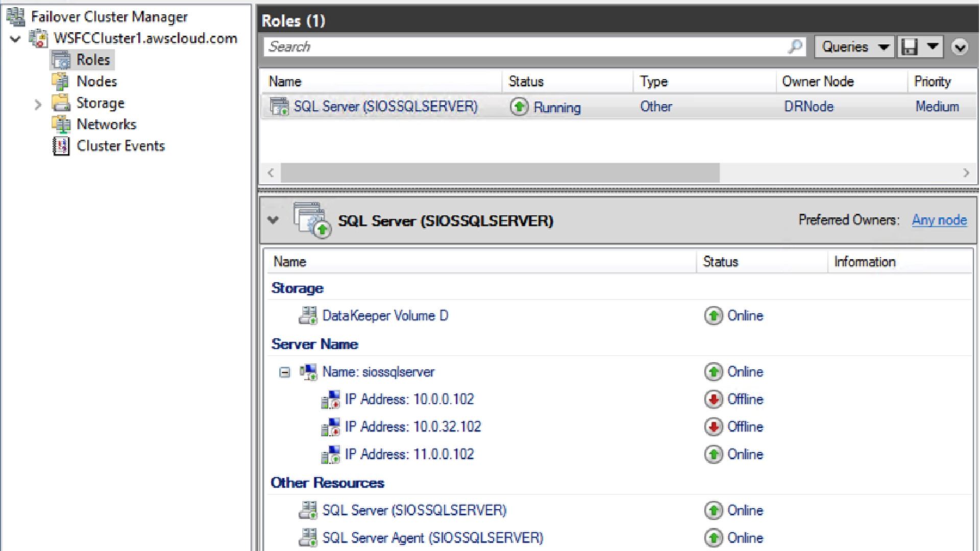Collapse the siossqlserver name resource tree
This screenshot has width=980, height=551.
(285, 372)
